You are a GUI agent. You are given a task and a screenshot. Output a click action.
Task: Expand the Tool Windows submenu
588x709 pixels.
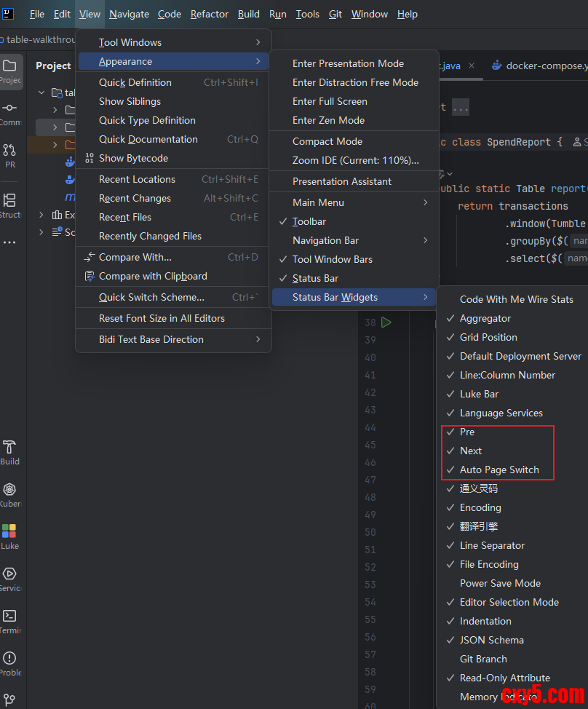173,42
